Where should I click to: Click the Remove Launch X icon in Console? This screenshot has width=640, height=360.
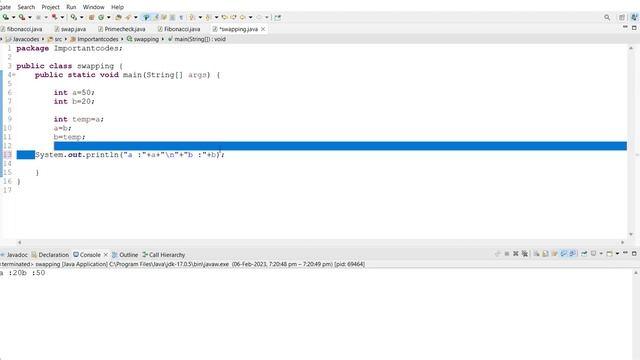[516, 254]
